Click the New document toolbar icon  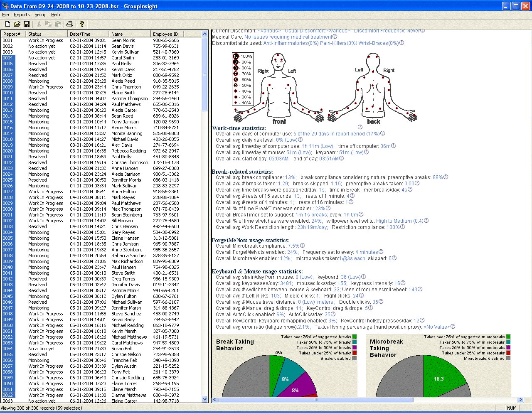pyautogui.click(x=7, y=25)
